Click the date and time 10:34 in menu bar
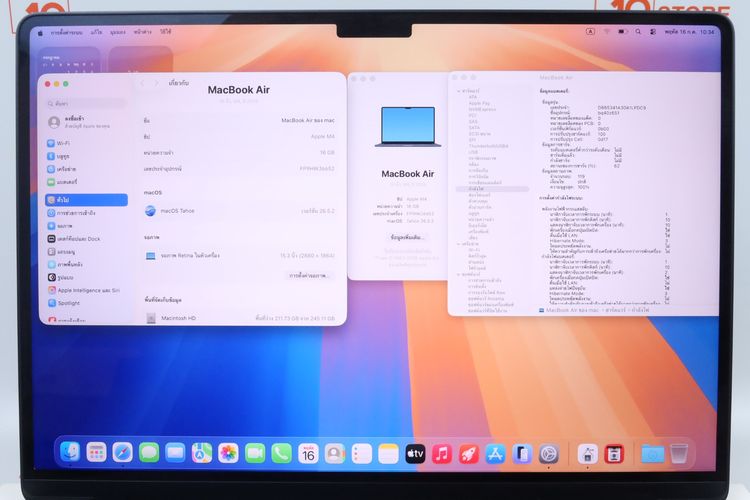 tap(689, 32)
